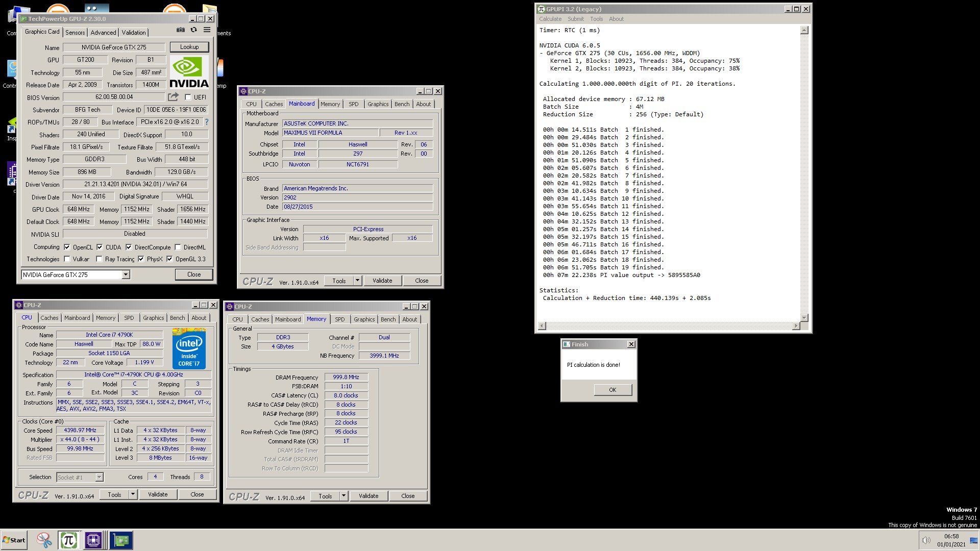Click the GPUPI vertical scrollbar down arrow
The image size is (980, 551).
pos(804,318)
